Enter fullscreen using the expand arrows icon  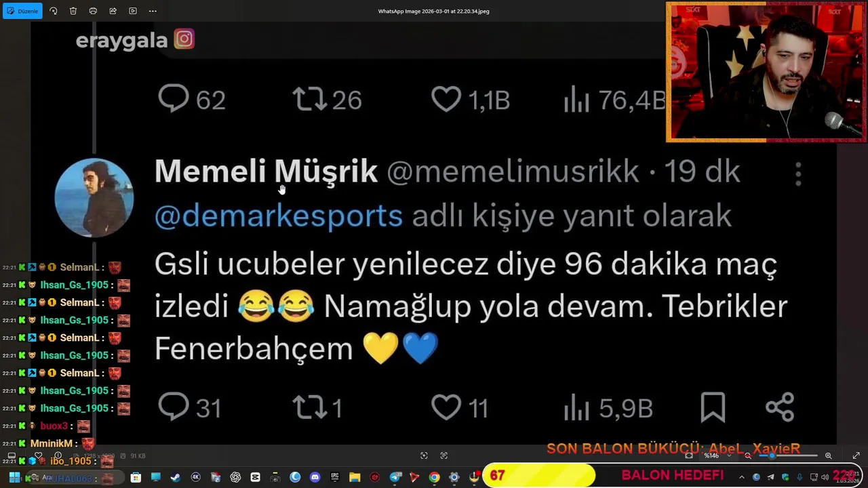coord(856,455)
